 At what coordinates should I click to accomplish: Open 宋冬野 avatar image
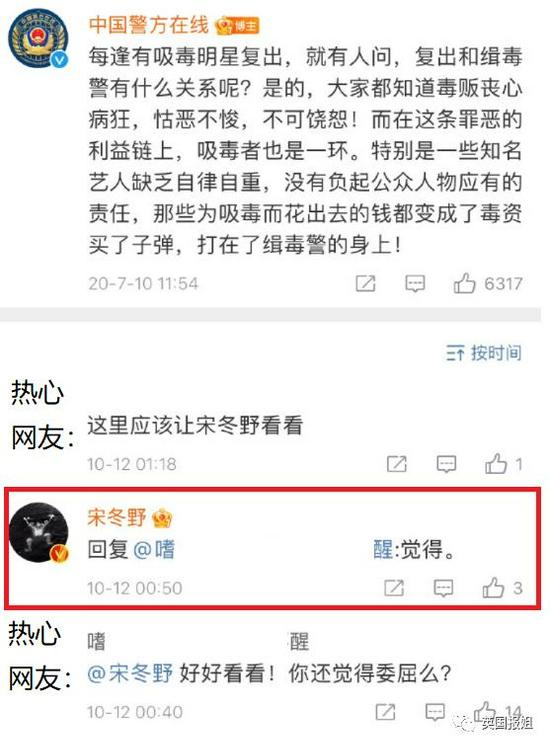(39, 533)
